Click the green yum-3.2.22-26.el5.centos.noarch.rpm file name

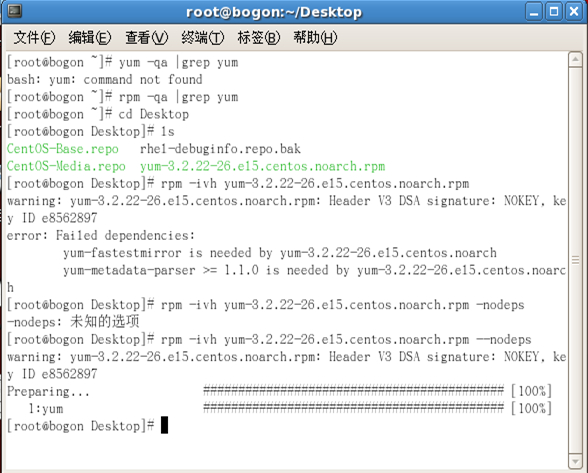click(x=262, y=166)
